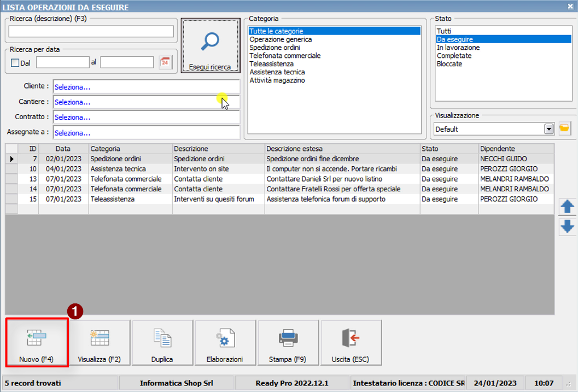Open the Elaborazioni processing button
The height and width of the screenshot is (392, 578).
point(225,338)
